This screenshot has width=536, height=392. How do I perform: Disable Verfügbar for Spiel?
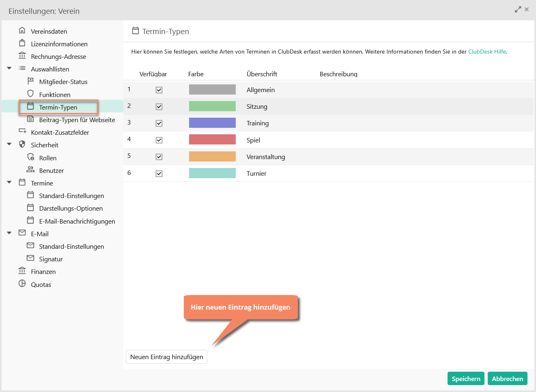click(159, 140)
